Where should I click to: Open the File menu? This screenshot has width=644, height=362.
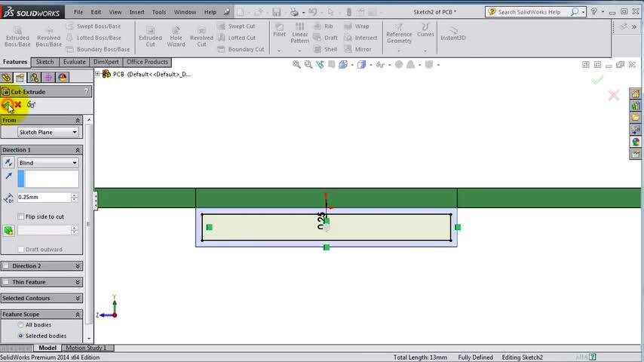click(78, 12)
